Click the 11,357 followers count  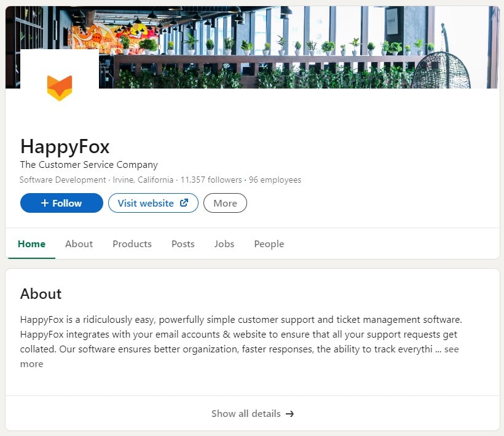point(211,180)
